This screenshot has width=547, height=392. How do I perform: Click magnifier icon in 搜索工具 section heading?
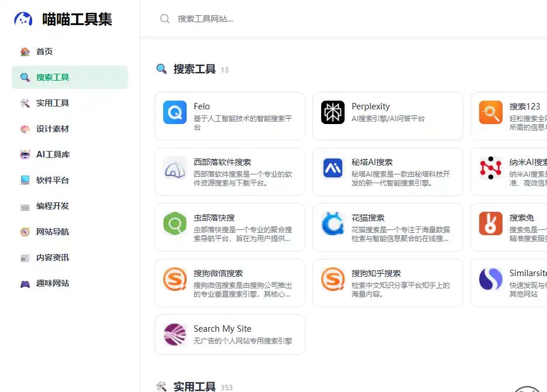click(161, 69)
